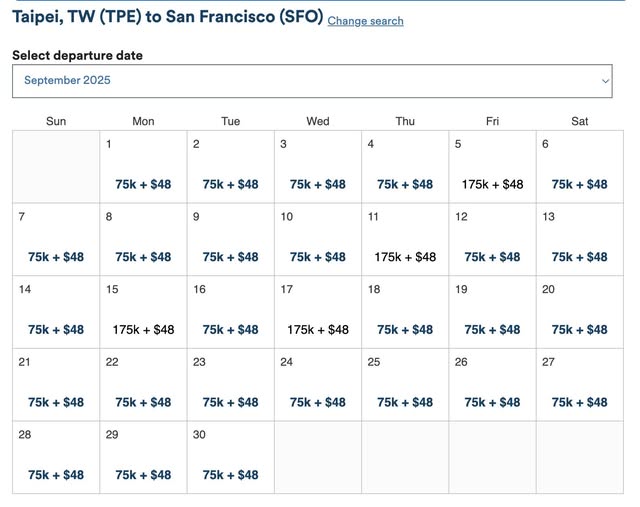Screen dimensions: 640x507
Task: Choose the September 11 date cell
Action: pyautogui.click(x=405, y=239)
